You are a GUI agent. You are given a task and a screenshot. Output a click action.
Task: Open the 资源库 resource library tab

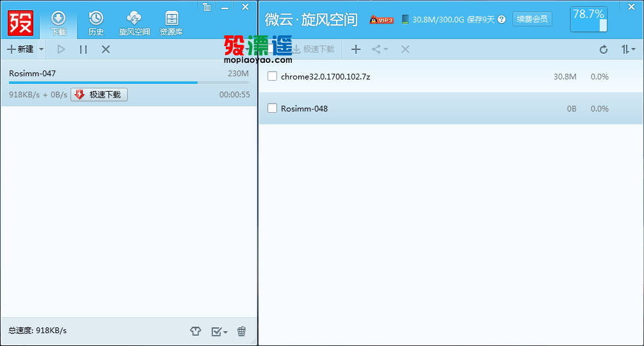171,23
